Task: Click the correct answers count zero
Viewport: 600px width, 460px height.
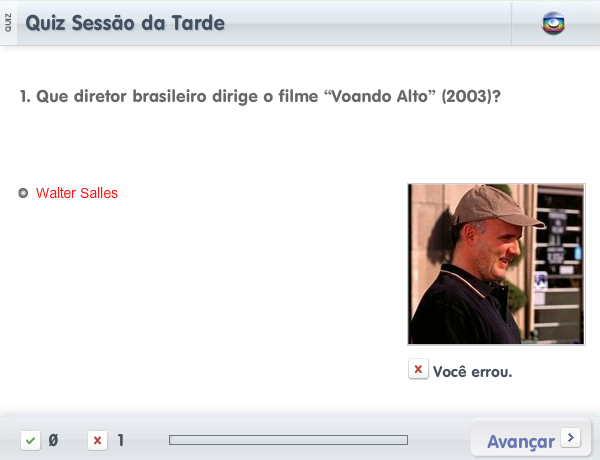Action: tap(53, 440)
